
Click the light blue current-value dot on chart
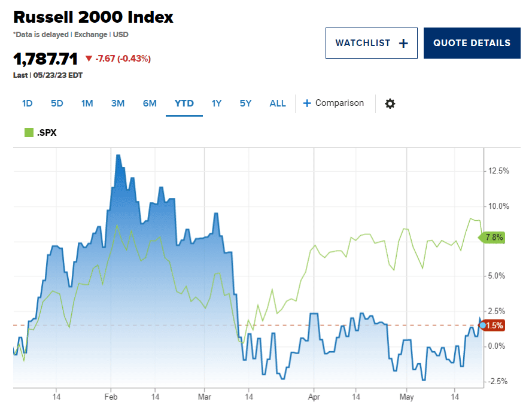point(482,325)
